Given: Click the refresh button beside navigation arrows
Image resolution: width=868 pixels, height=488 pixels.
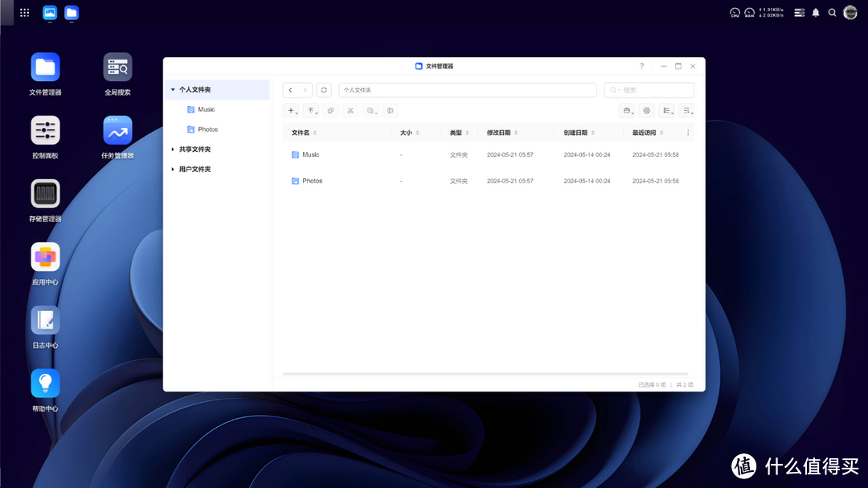Looking at the screenshot, I should (324, 90).
